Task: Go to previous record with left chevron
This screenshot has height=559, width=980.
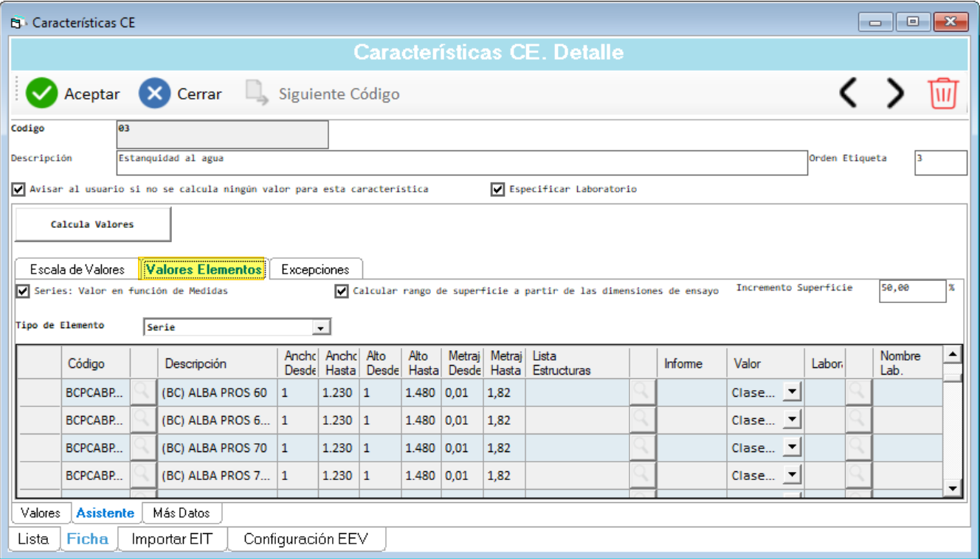Action: coord(849,94)
